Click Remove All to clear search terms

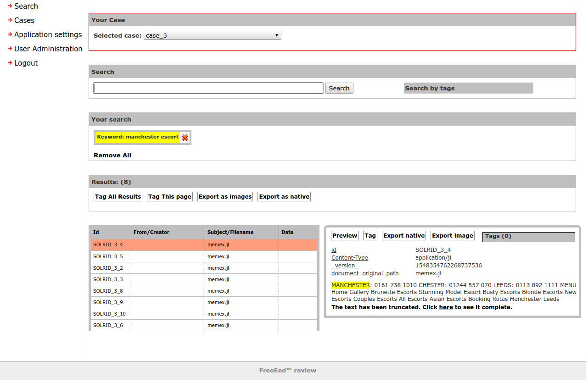(x=112, y=155)
